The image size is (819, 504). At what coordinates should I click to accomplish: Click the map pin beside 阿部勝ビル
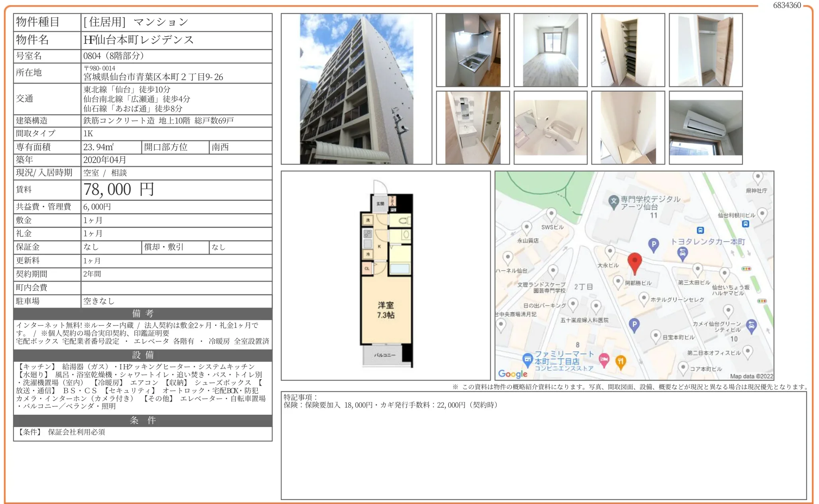(618, 282)
